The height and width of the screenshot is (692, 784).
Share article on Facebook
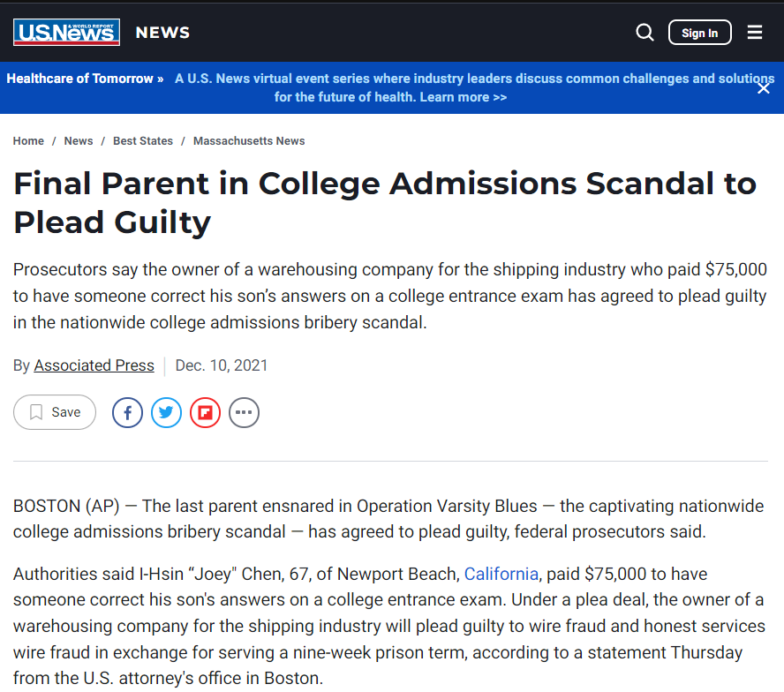(x=127, y=412)
